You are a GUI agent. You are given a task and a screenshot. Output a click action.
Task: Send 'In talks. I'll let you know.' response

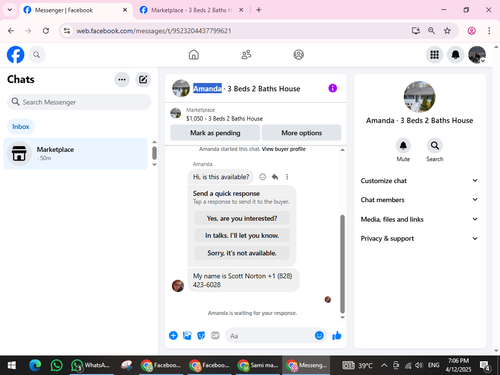click(x=242, y=235)
